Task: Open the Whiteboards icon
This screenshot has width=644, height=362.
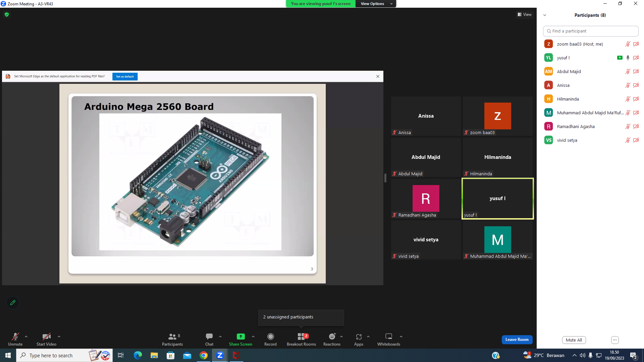Action: pyautogui.click(x=389, y=336)
